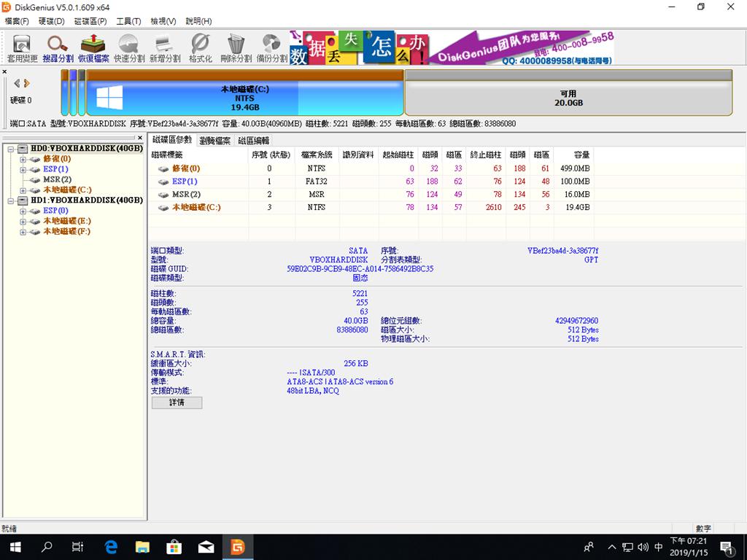Open the 檢視(V) menu

tap(163, 21)
